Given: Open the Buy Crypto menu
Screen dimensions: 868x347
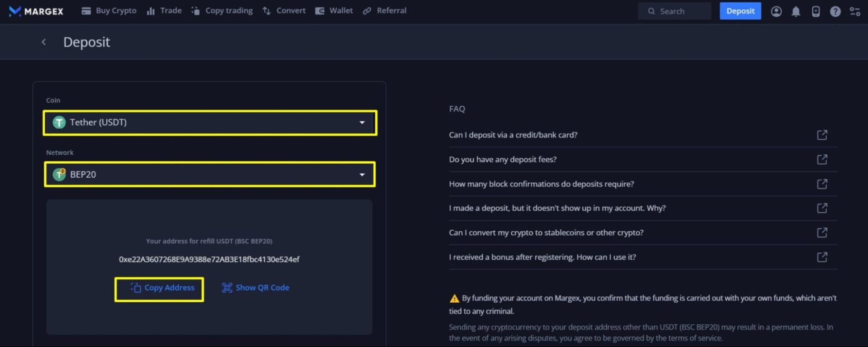Looking at the screenshot, I should (109, 11).
